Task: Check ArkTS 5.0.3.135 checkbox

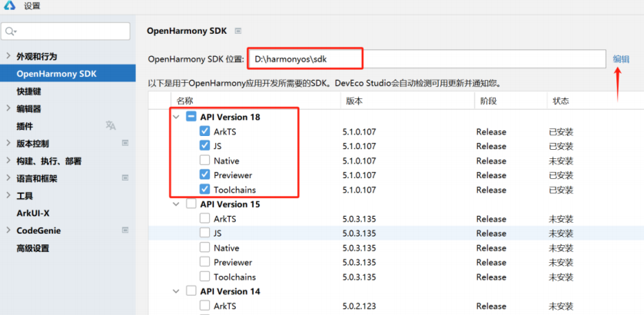Action: point(204,218)
